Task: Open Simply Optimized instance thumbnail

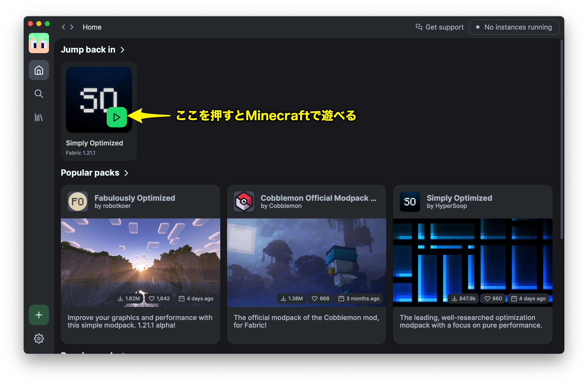Action: [99, 100]
